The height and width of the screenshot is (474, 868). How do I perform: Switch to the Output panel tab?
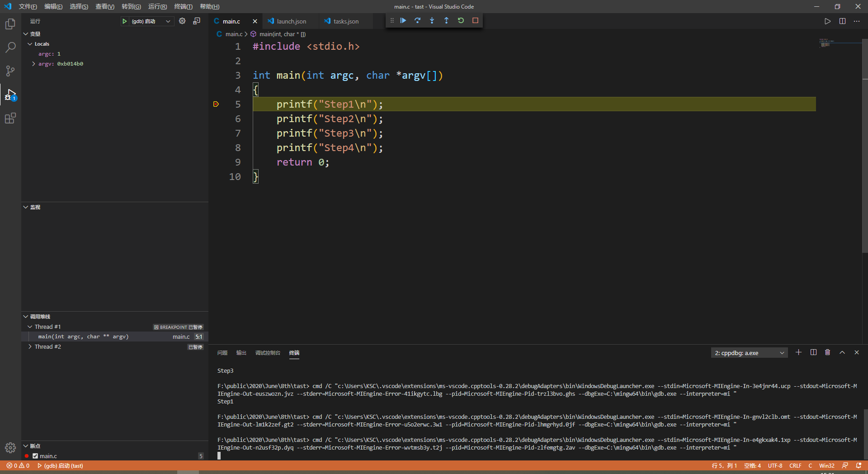tap(241, 353)
